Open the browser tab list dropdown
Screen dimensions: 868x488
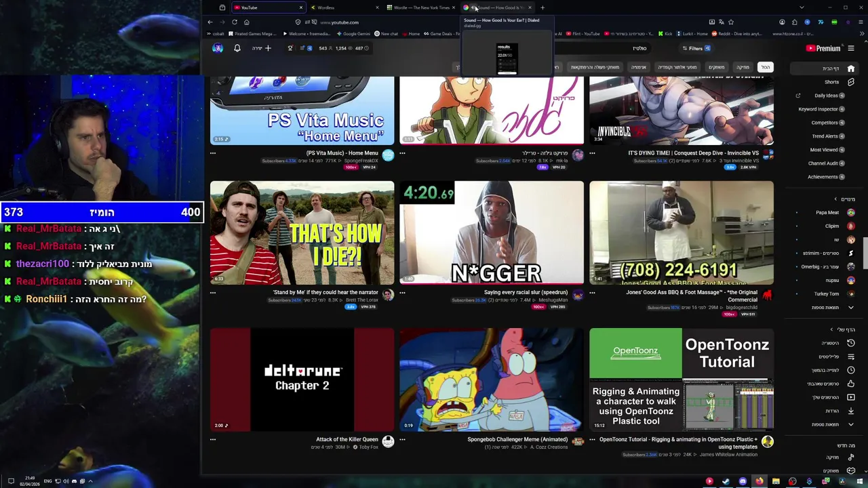point(802,7)
